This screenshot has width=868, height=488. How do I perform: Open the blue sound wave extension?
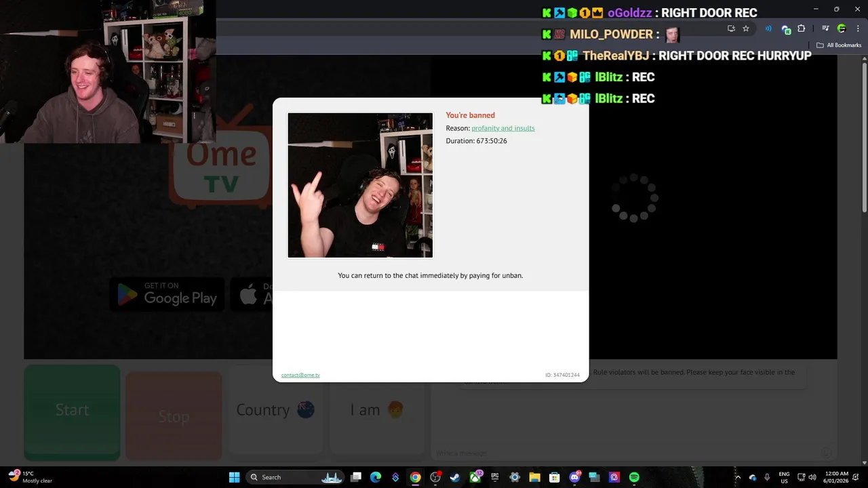768,28
